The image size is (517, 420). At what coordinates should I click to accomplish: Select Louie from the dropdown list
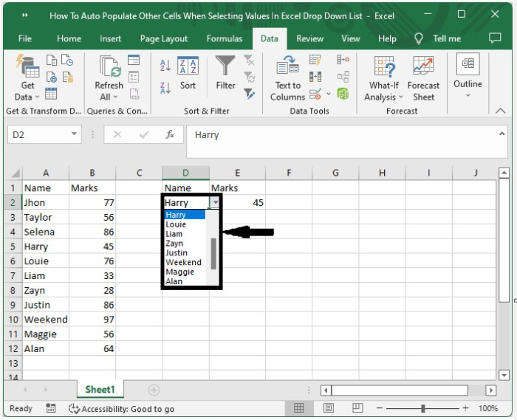pos(185,224)
